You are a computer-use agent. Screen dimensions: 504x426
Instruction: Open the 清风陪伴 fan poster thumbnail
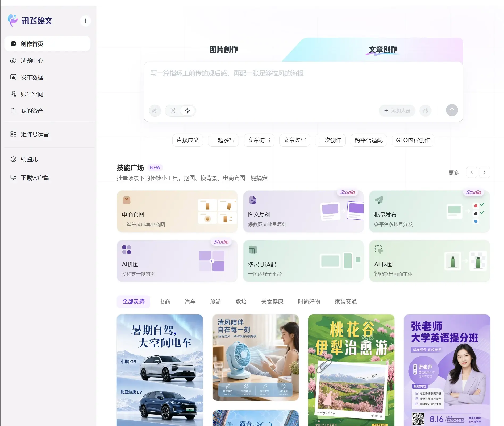[x=256, y=358]
